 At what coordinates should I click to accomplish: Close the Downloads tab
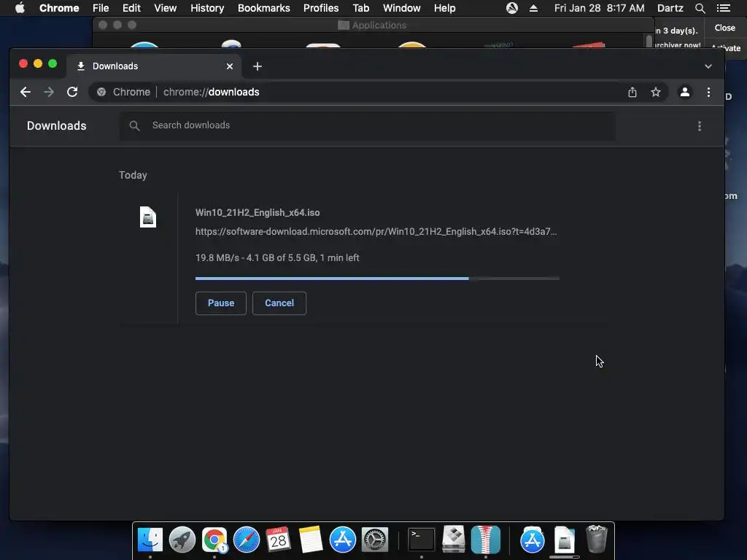click(230, 66)
